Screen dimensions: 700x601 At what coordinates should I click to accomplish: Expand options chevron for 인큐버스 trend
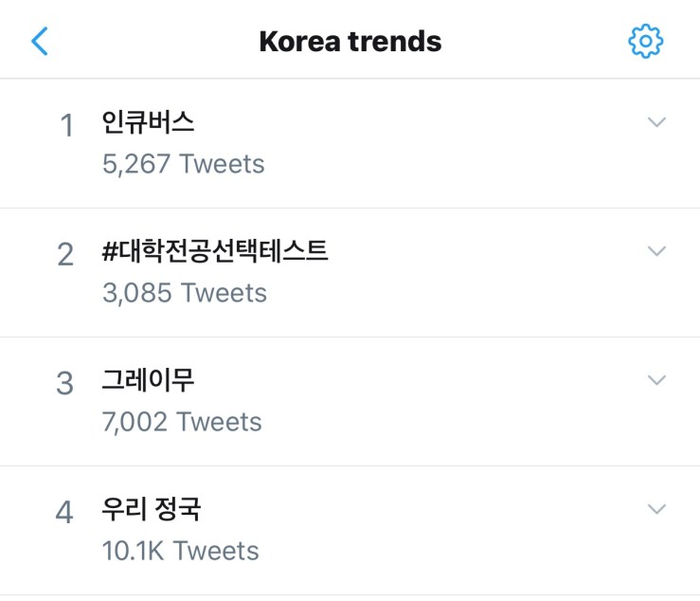656,122
